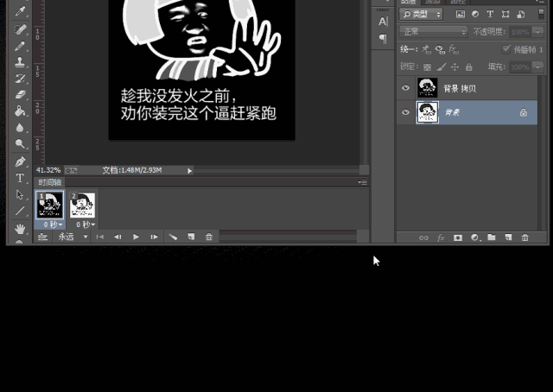This screenshot has height=392, width=553.
Task: Select the Pencil tool in toolbar
Action: click(x=20, y=46)
